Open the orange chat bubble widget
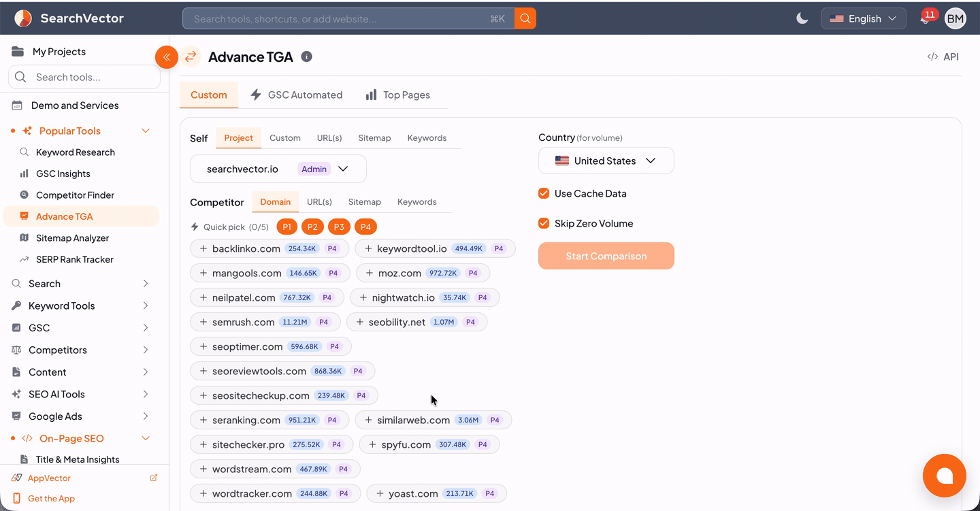The width and height of the screenshot is (980, 511). click(x=944, y=476)
